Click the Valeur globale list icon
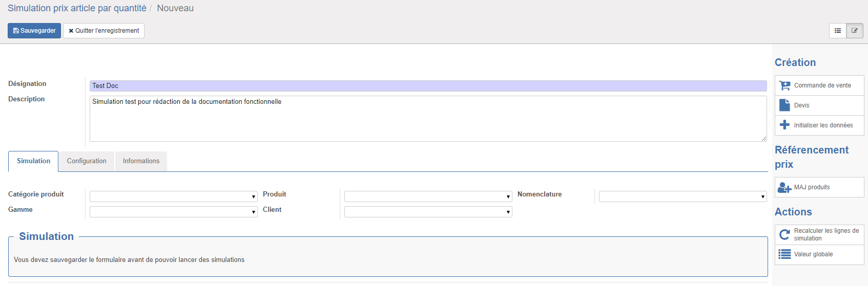The height and width of the screenshot is (286, 868). point(784,254)
